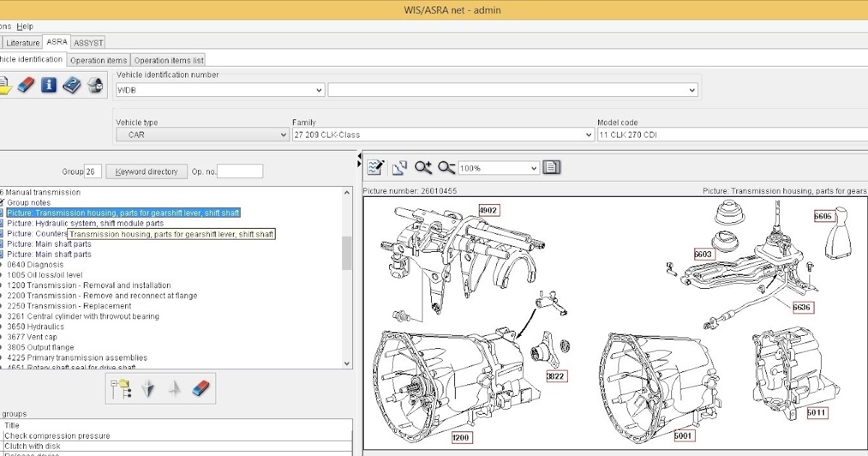
Task: Click hotspot label 5001 in the diagram
Action: pos(684,436)
